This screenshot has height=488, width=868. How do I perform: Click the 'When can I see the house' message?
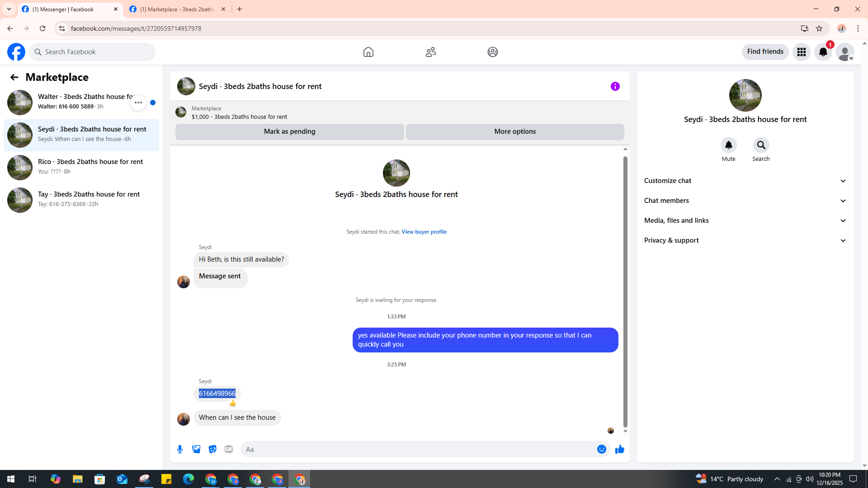tap(237, 418)
